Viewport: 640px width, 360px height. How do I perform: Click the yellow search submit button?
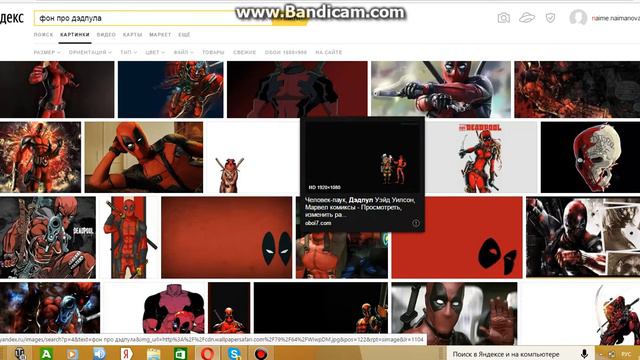click(290, 18)
